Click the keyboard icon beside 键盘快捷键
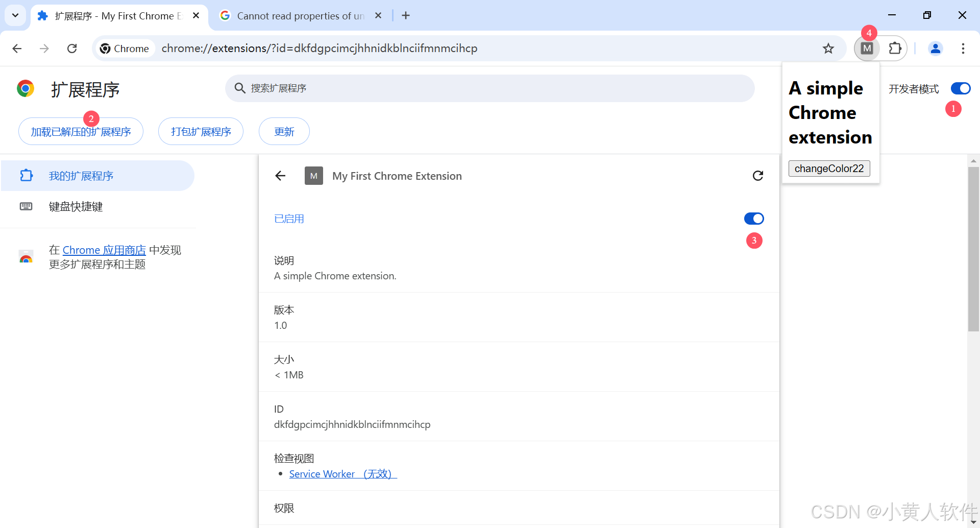The height and width of the screenshot is (528, 980). (x=26, y=206)
